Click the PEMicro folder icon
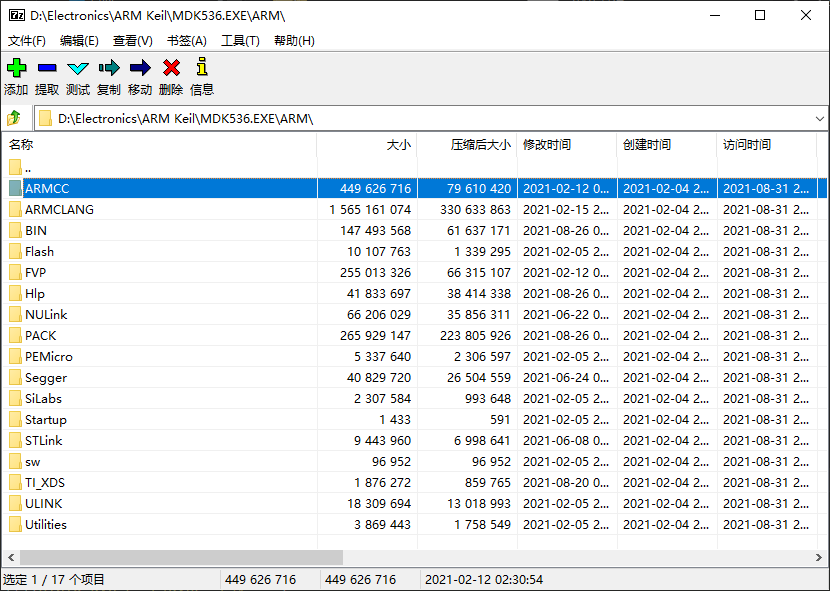This screenshot has height=591, width=830. coord(15,357)
